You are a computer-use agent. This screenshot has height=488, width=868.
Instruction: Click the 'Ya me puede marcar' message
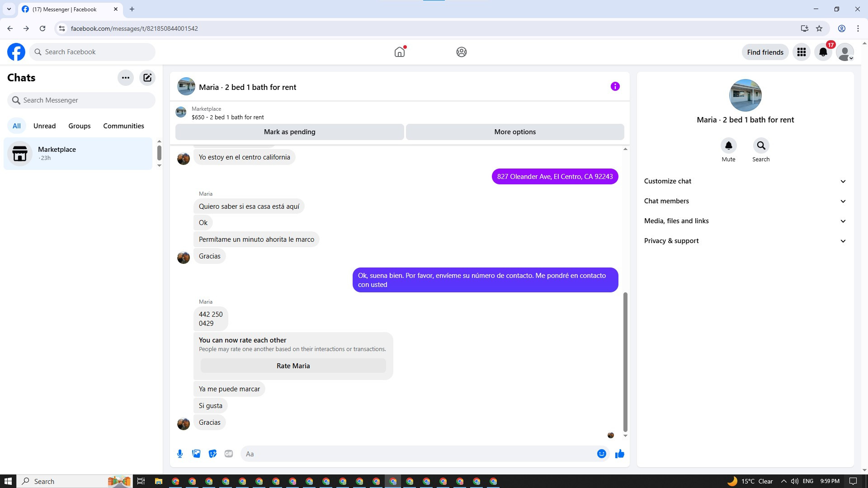[x=229, y=389]
